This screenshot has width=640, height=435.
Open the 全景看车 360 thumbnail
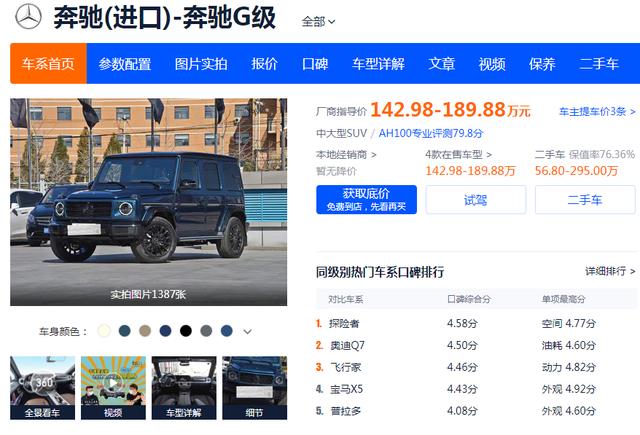click(42, 388)
